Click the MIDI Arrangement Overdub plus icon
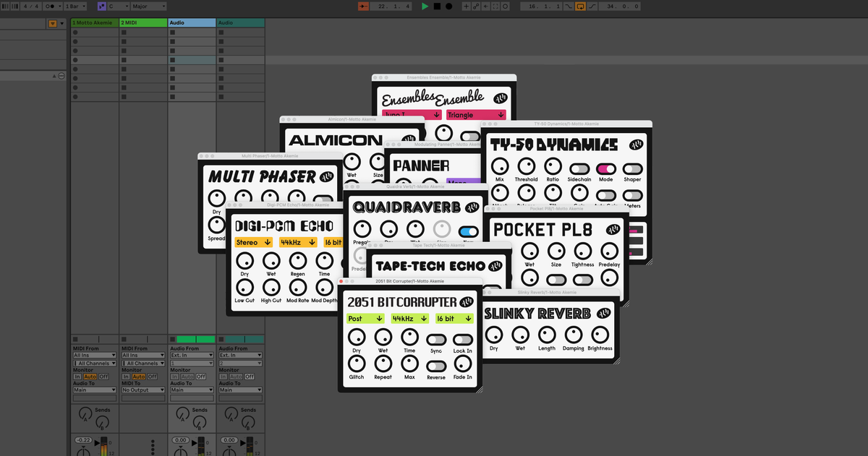Image resolution: width=868 pixels, height=456 pixels. pyautogui.click(x=466, y=6)
